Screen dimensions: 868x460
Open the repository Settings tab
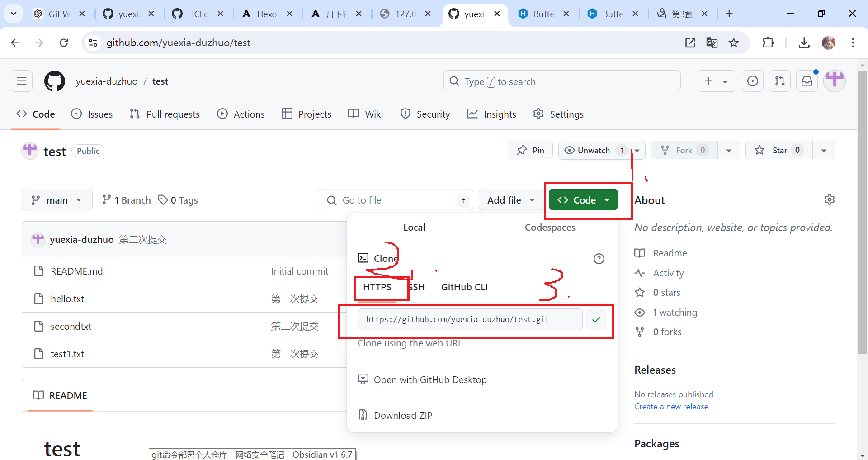coord(558,114)
